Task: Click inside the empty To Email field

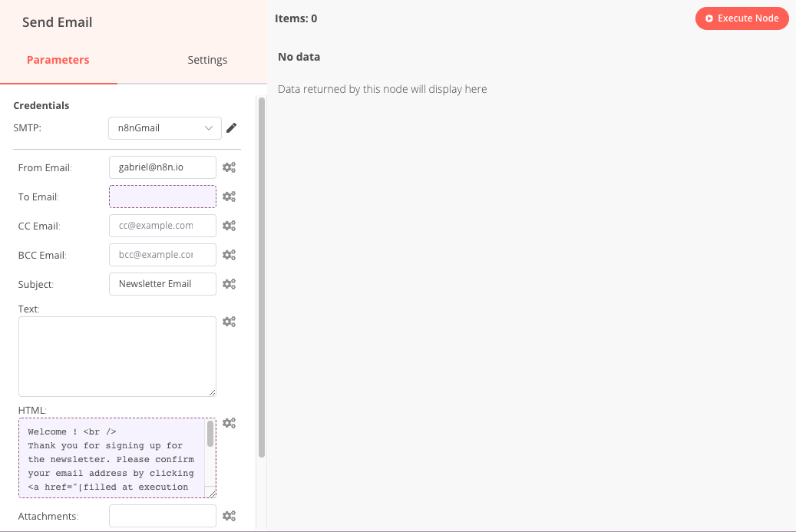Action: point(162,196)
